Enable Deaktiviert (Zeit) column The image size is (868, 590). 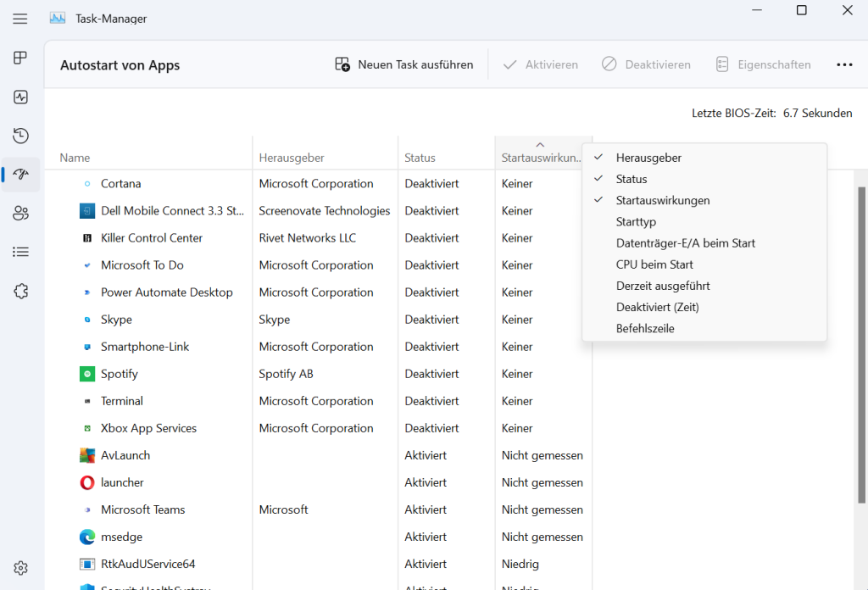click(x=704, y=307)
